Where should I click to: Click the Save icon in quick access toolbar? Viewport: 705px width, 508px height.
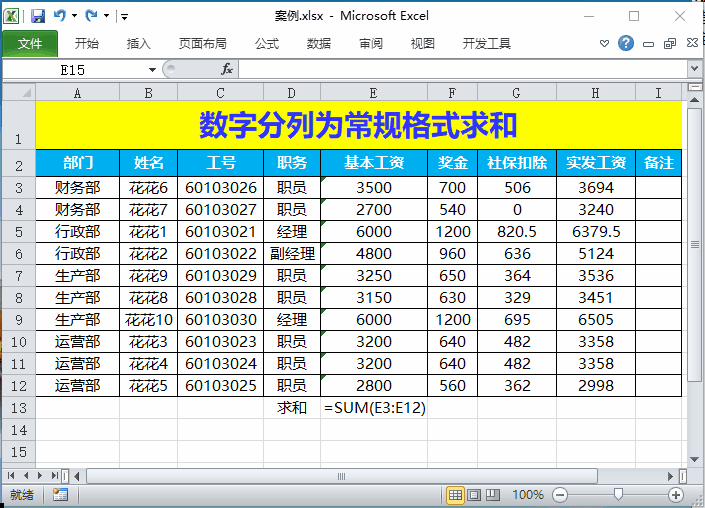coord(38,16)
